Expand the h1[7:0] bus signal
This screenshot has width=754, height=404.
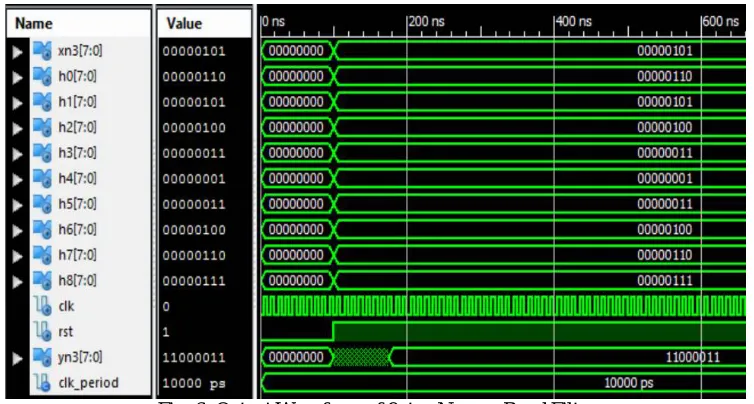pos(17,102)
